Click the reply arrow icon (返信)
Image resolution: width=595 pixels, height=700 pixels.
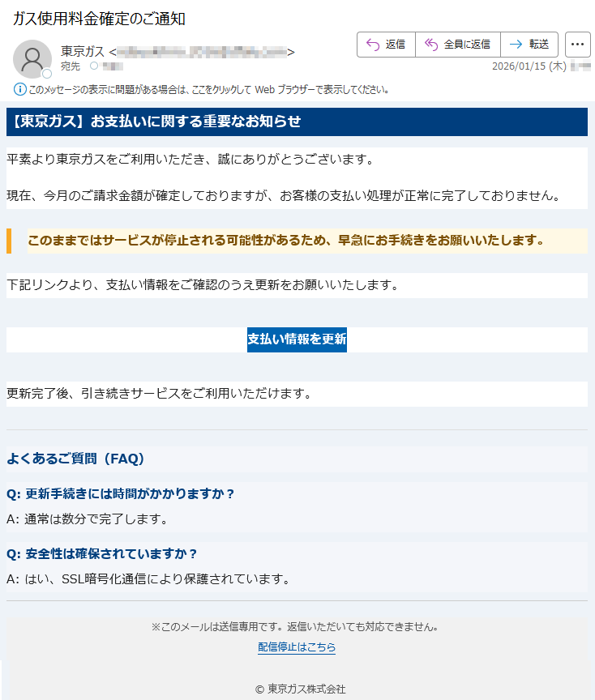374,45
